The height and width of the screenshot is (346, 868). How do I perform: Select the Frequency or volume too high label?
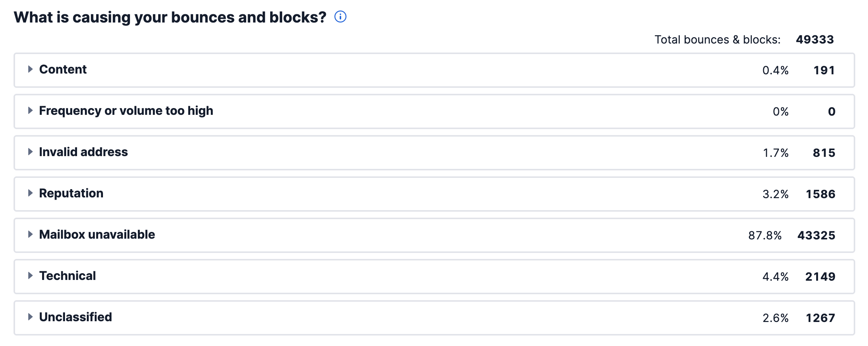(x=126, y=111)
